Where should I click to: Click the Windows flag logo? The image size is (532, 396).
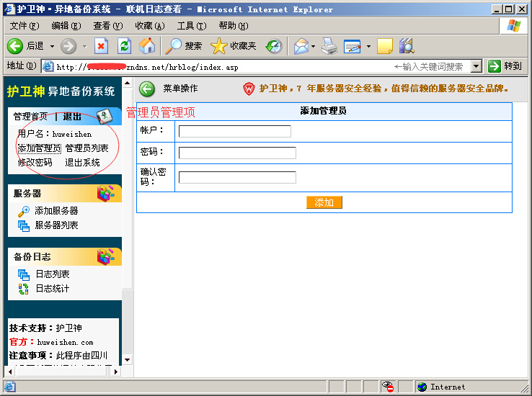(514, 26)
